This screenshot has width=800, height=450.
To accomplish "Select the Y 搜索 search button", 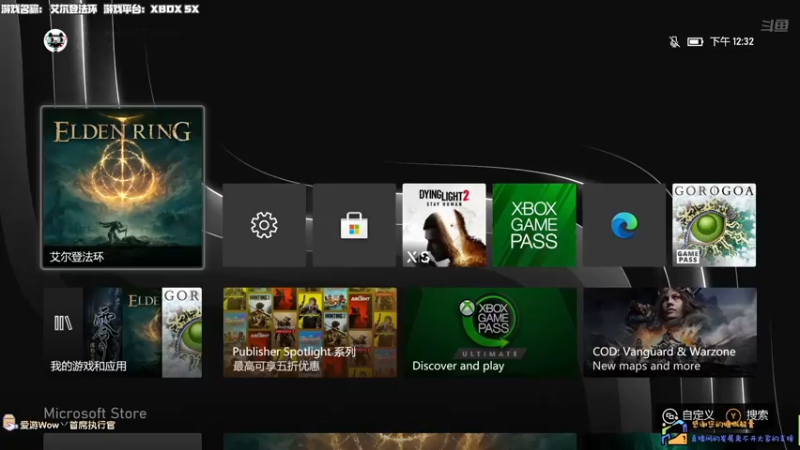I will pyautogui.click(x=747, y=415).
